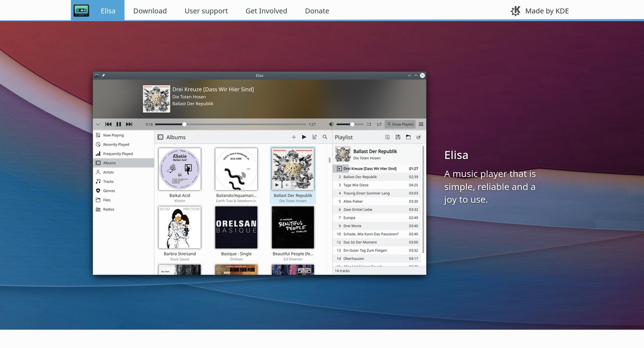Enqueue Ballast Der Republik via overlay plus button
The height and width of the screenshot is (348, 644).
tap(287, 185)
